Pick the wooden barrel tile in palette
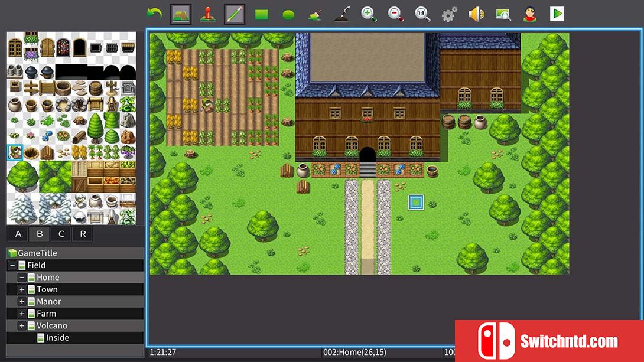Screen dimensions: 644x362 (95, 88)
